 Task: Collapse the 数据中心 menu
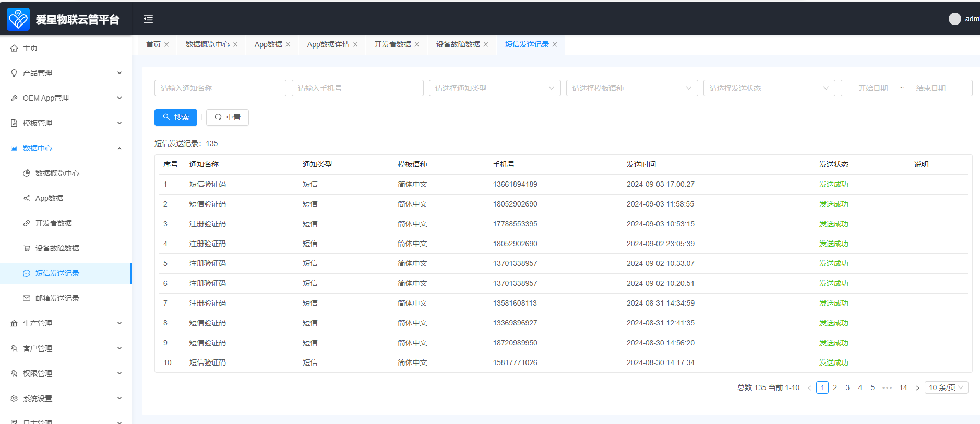coord(119,148)
